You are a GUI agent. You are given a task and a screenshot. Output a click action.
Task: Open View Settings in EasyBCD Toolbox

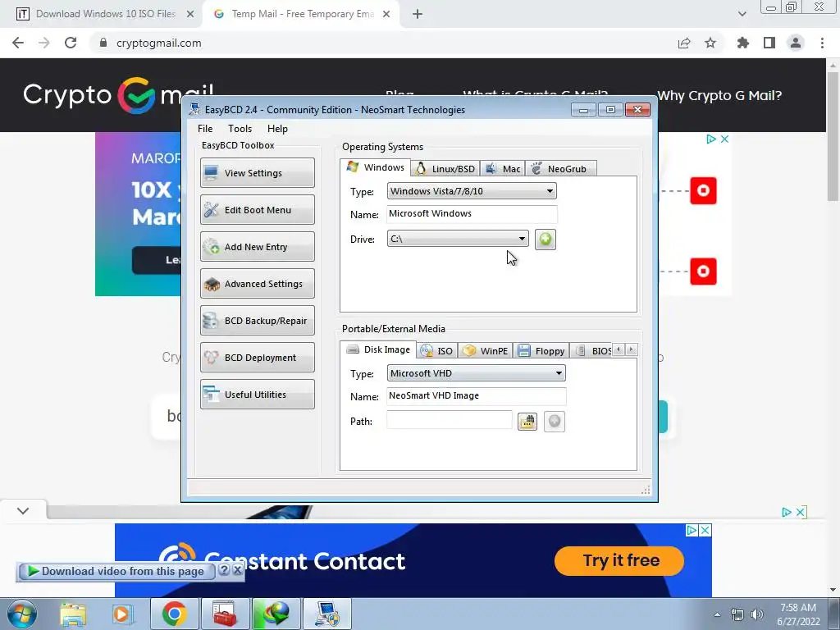(257, 172)
